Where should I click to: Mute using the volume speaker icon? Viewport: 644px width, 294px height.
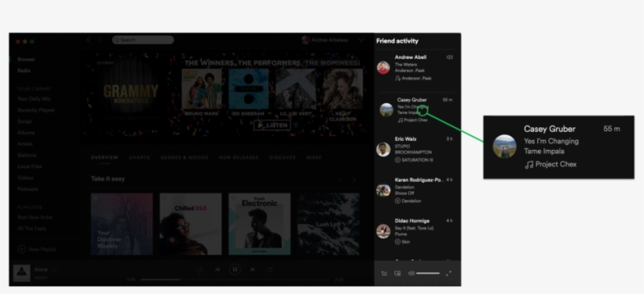point(411,273)
